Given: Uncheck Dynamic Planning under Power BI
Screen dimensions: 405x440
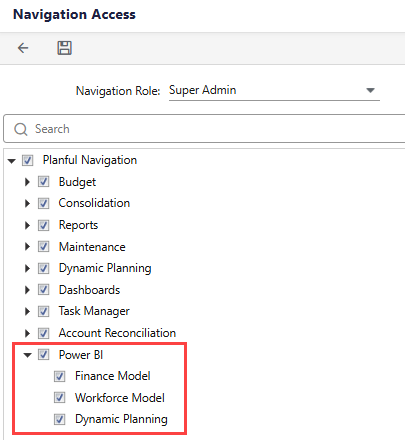Looking at the screenshot, I should tap(60, 419).
